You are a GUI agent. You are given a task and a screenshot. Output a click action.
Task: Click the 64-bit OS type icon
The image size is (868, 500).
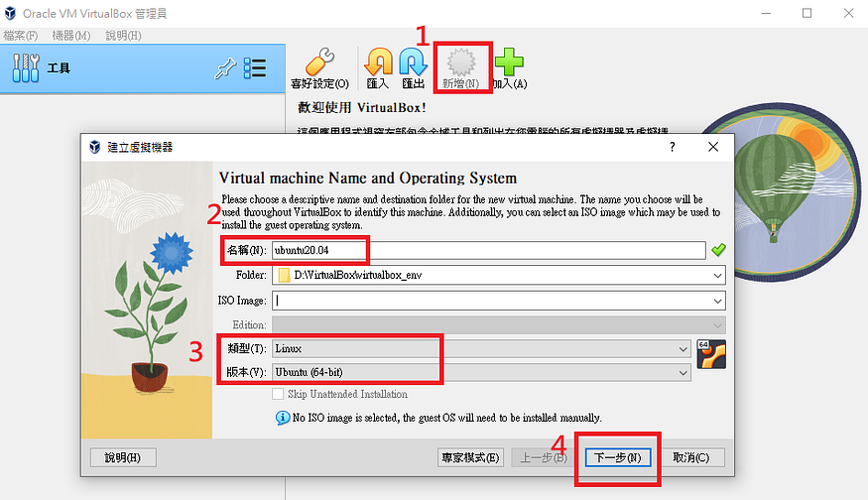tap(711, 354)
